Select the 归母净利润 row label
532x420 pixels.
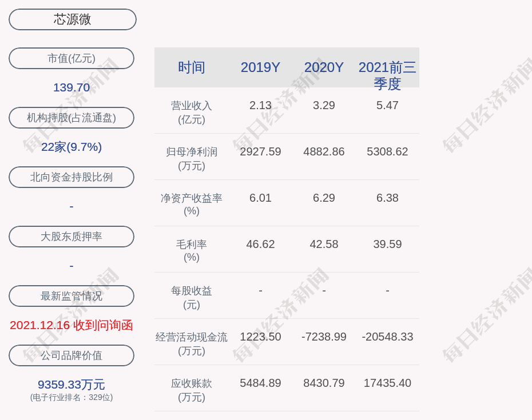tap(192, 158)
